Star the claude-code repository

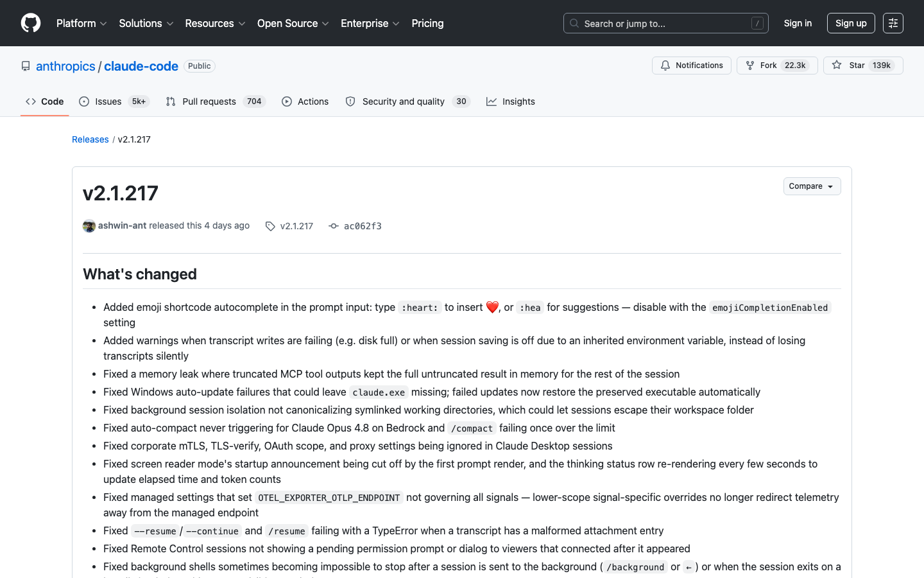[863, 66]
